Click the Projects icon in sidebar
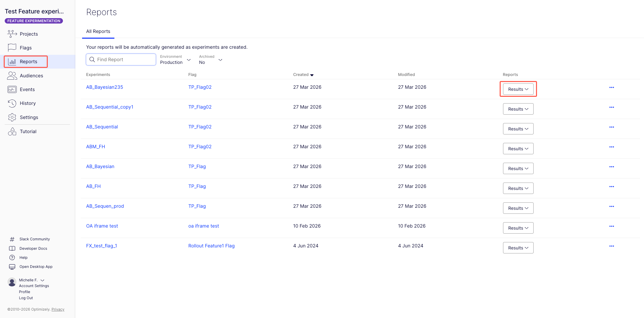Image resolution: width=644 pixels, height=318 pixels. click(x=12, y=34)
